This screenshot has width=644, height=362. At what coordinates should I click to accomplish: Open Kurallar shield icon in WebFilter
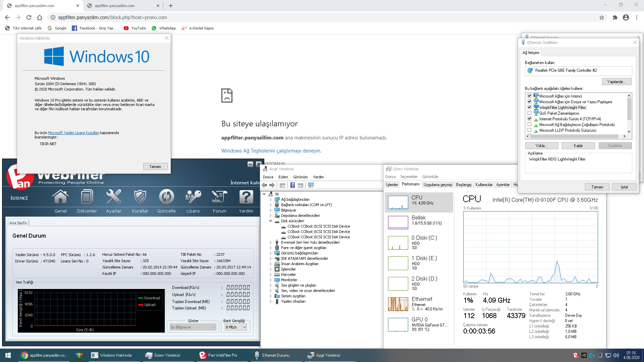pyautogui.click(x=140, y=197)
